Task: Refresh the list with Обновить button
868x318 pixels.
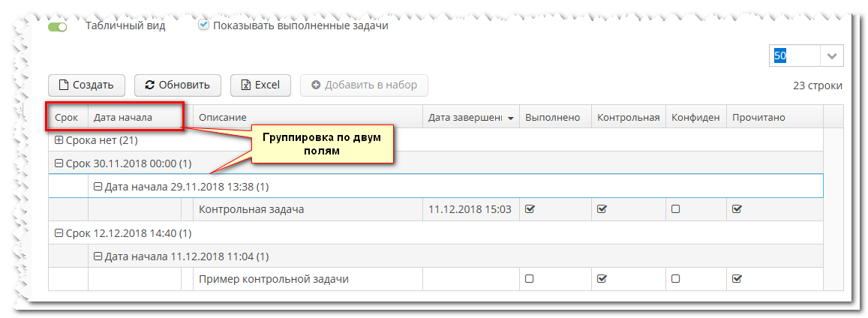Action: (x=177, y=85)
